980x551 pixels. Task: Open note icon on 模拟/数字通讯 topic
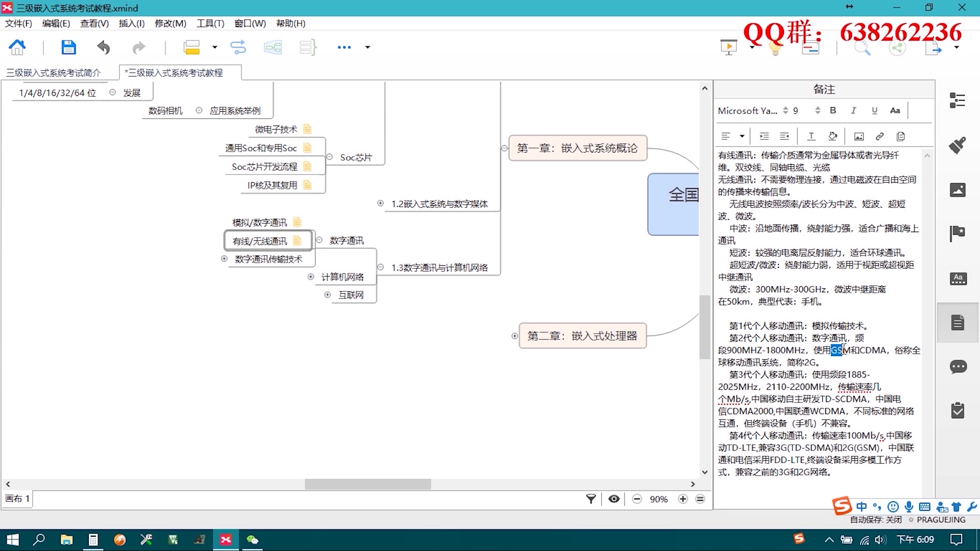[x=297, y=222]
